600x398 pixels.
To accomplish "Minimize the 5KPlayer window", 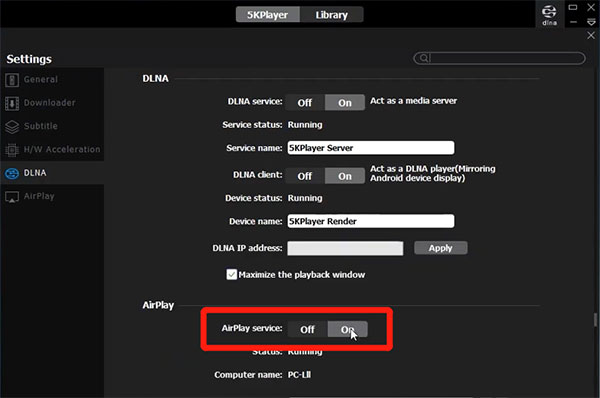I will (573, 22).
